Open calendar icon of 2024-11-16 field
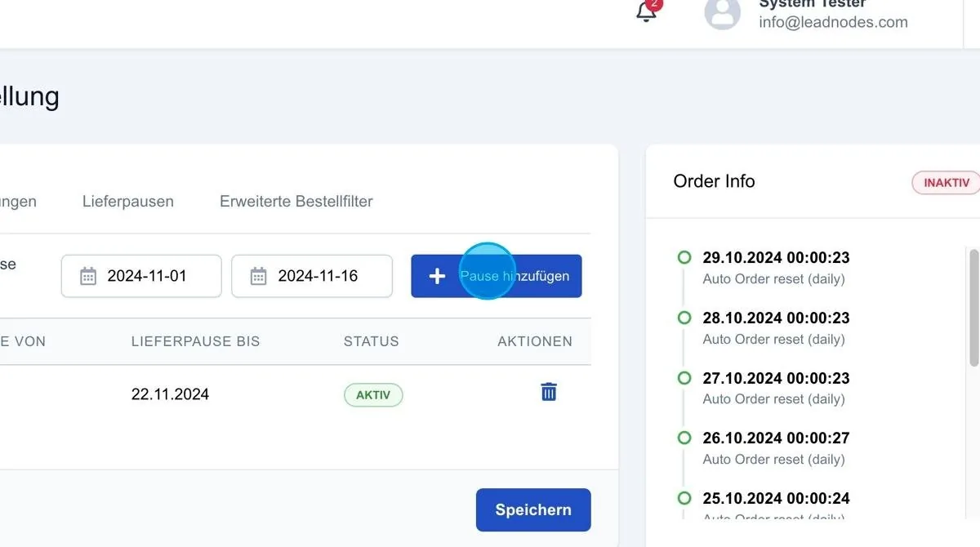 258,276
